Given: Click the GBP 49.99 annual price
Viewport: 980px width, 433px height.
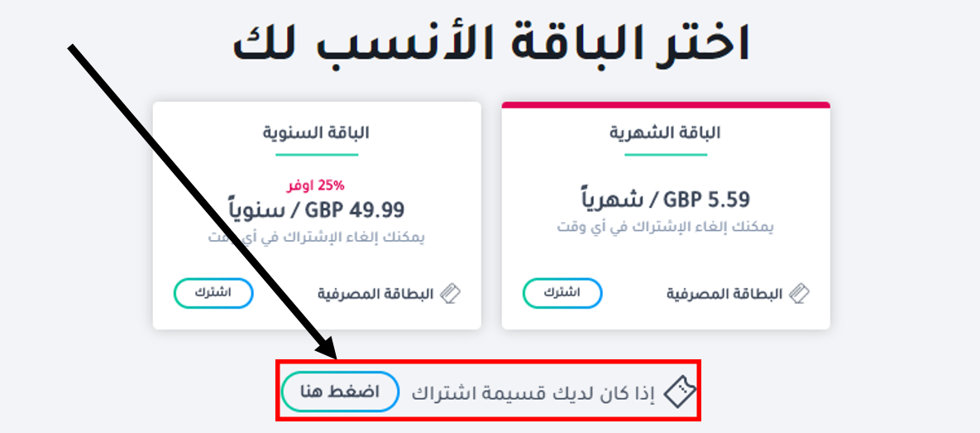Looking at the screenshot, I should tap(317, 209).
